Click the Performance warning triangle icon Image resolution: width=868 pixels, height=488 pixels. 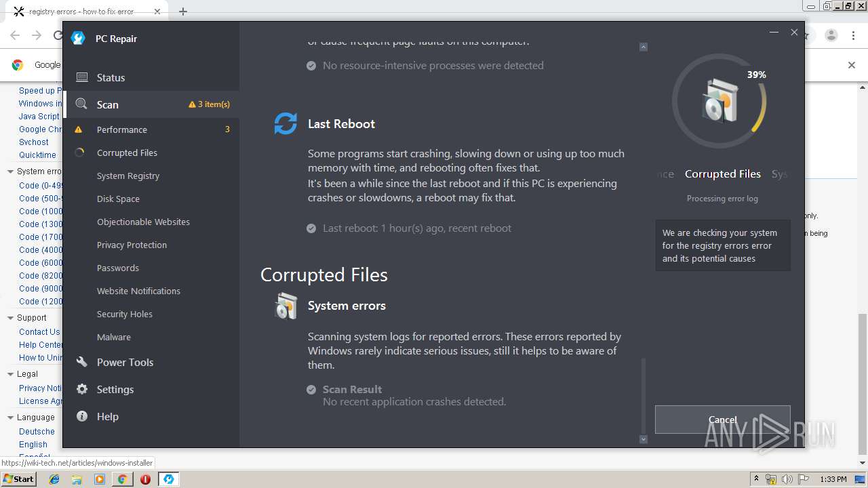[x=79, y=129]
